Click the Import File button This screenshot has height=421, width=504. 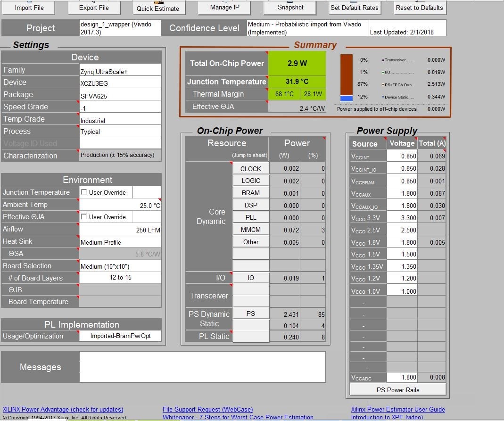click(x=29, y=8)
